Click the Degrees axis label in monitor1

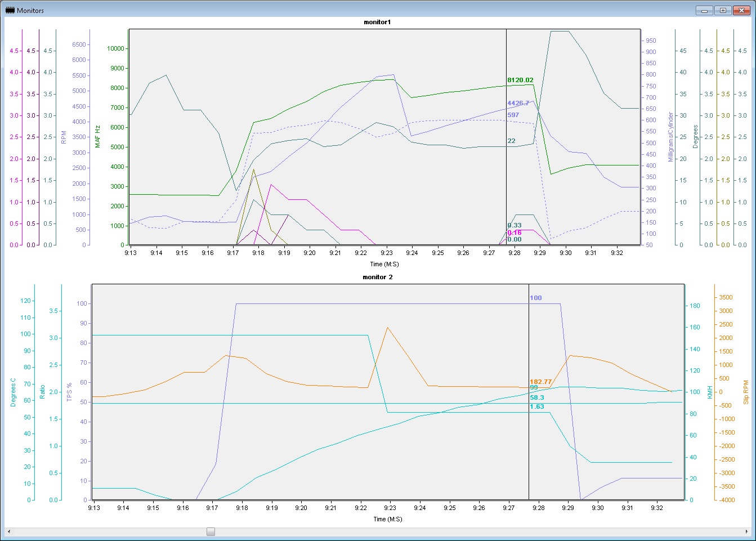point(695,137)
